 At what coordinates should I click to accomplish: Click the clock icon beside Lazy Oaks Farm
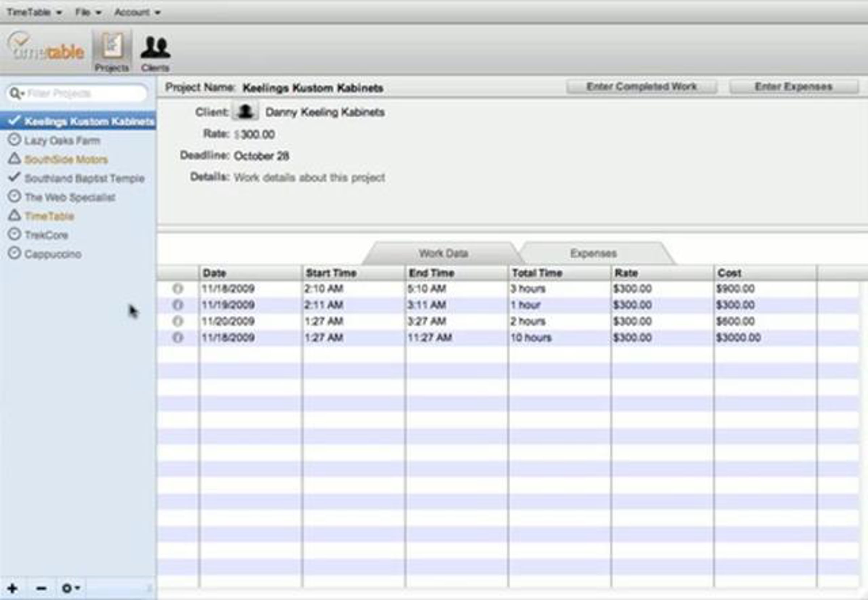(x=14, y=140)
